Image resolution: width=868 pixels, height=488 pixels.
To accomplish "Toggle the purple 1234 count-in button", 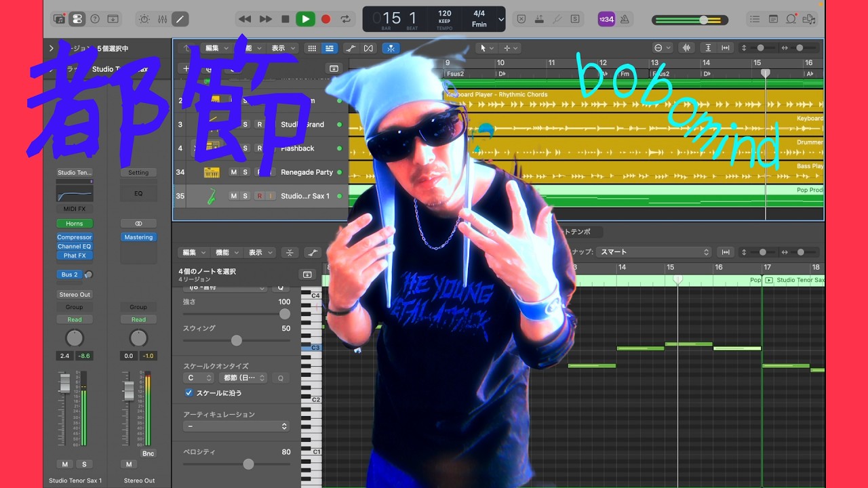I will (606, 20).
